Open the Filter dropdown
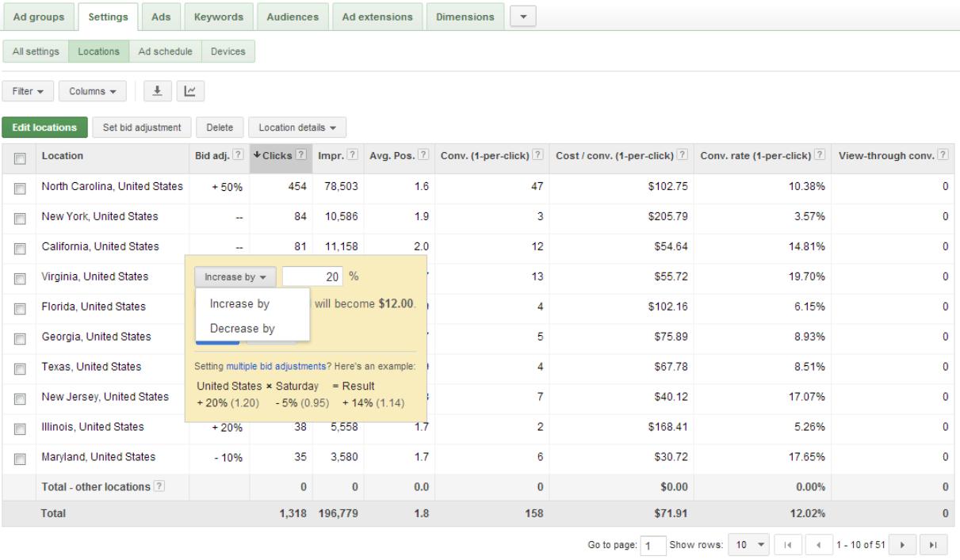The height and width of the screenshot is (560, 960). [x=28, y=93]
